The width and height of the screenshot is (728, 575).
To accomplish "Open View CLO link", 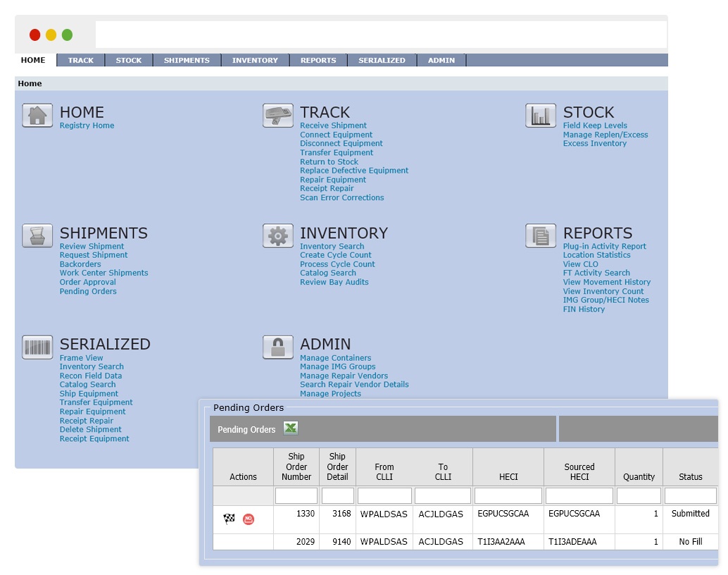I will tap(580, 264).
